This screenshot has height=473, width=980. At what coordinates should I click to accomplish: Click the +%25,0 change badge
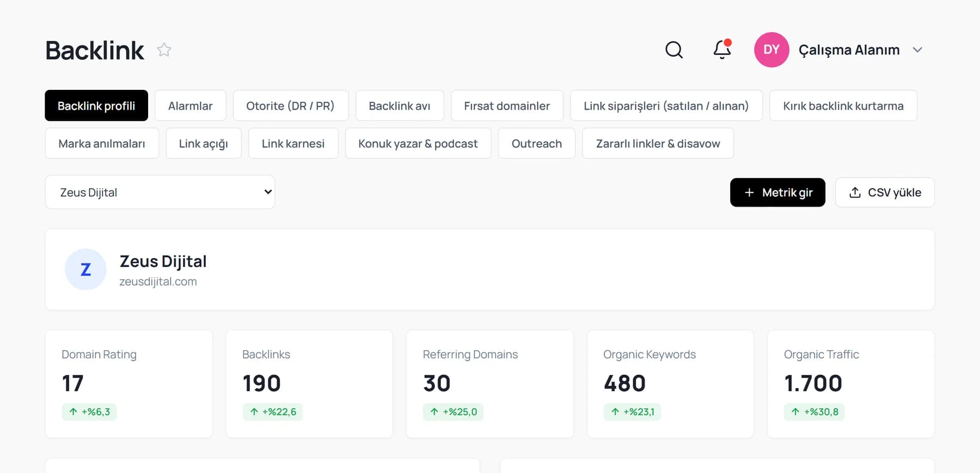pos(453,412)
